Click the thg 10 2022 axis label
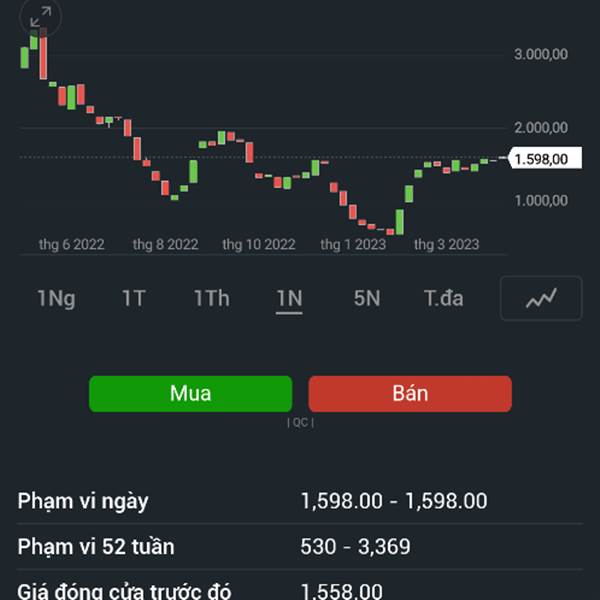This screenshot has width=600, height=600. point(259,244)
